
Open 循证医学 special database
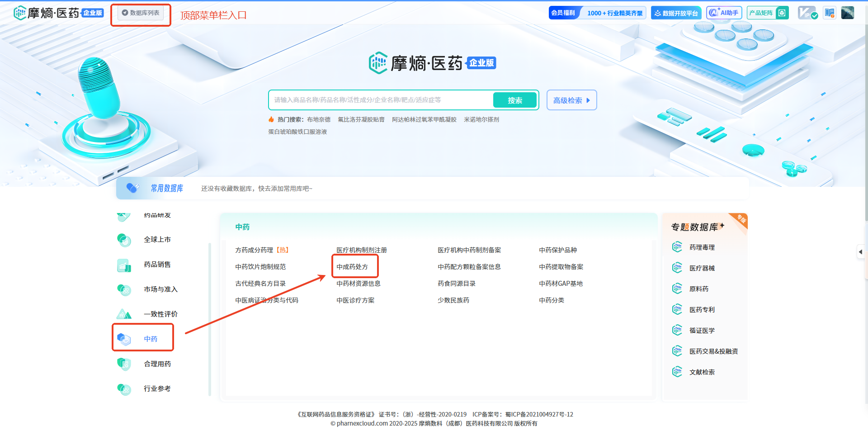pyautogui.click(x=702, y=330)
